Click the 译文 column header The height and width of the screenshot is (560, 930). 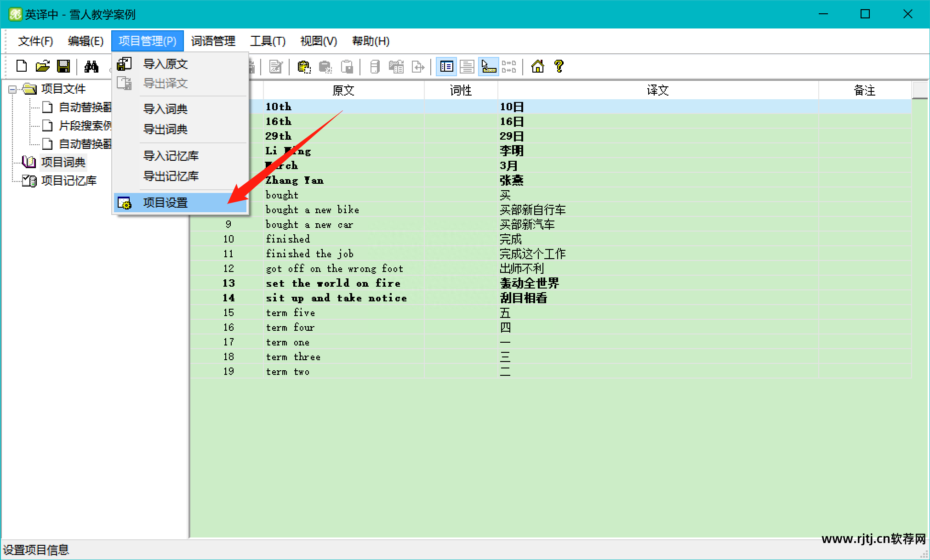[657, 91]
